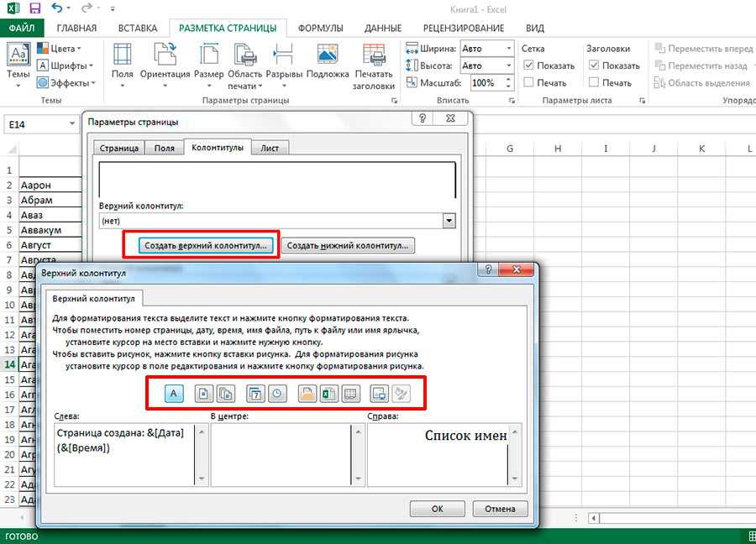This screenshot has height=544, width=756.
Task: Toggle Сетка Показать checkbox
Action: coord(528,65)
